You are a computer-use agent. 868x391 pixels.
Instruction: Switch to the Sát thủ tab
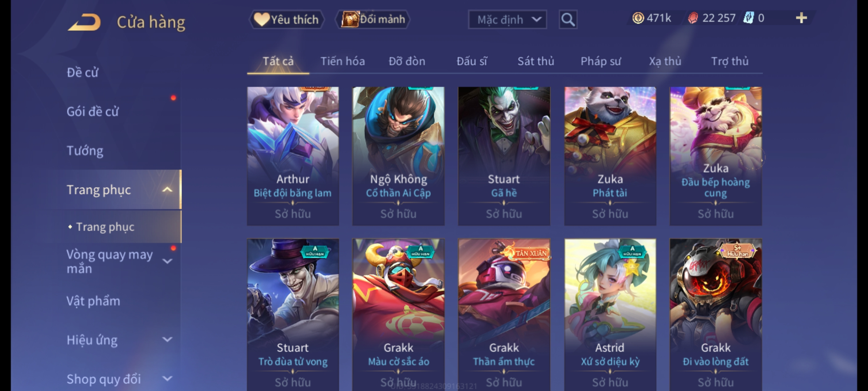[536, 61]
